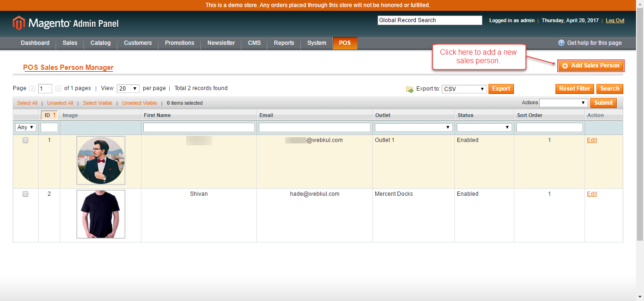Click the page number input field
This screenshot has height=301, width=644.
click(45, 89)
